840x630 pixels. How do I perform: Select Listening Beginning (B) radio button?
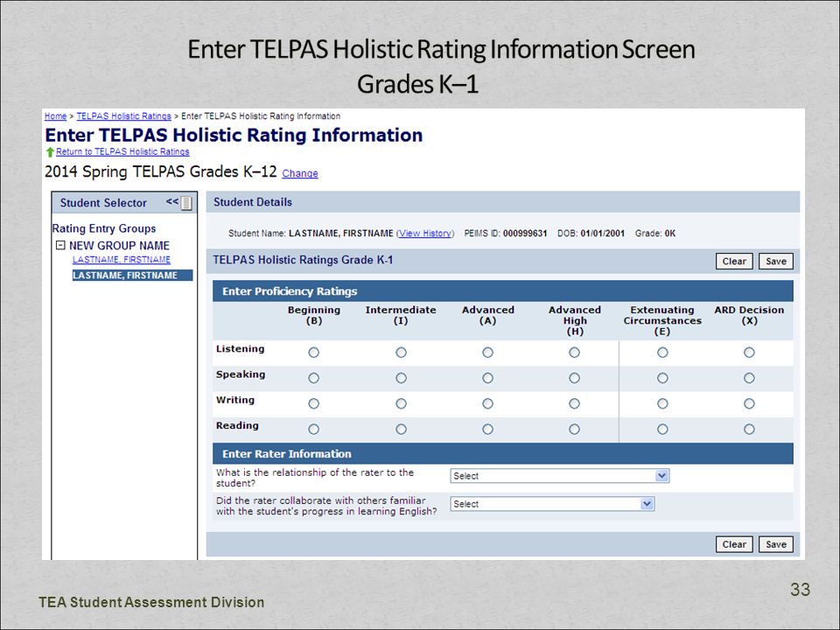coord(314,353)
